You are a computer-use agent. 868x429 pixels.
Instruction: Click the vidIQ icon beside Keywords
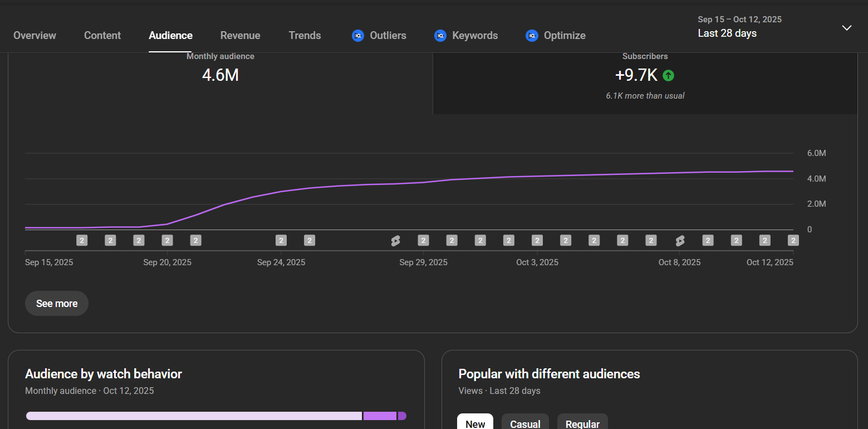(x=440, y=36)
